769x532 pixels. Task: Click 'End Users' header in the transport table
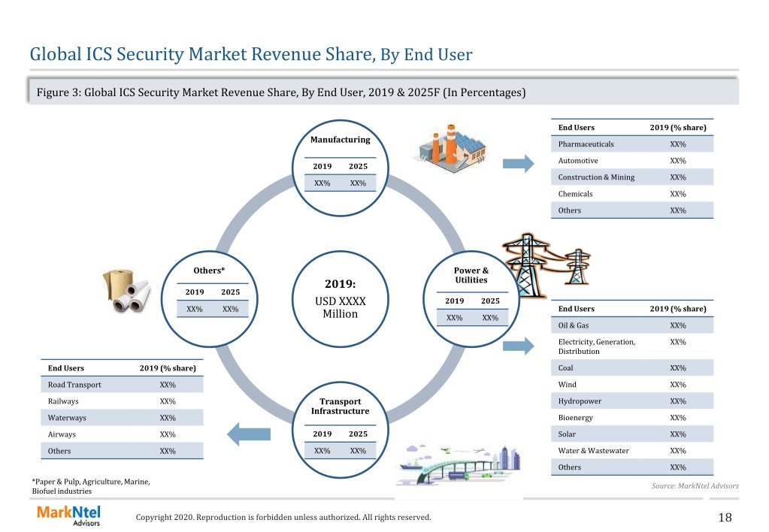pos(66,368)
